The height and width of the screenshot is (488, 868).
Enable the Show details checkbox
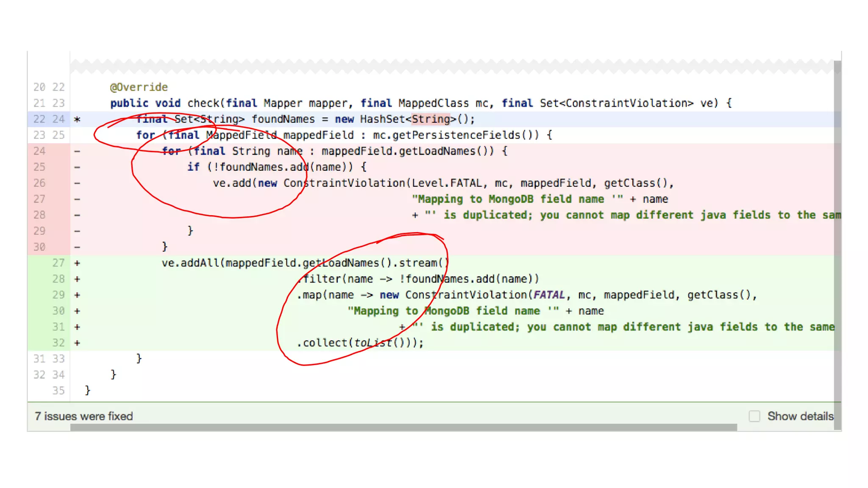(754, 416)
